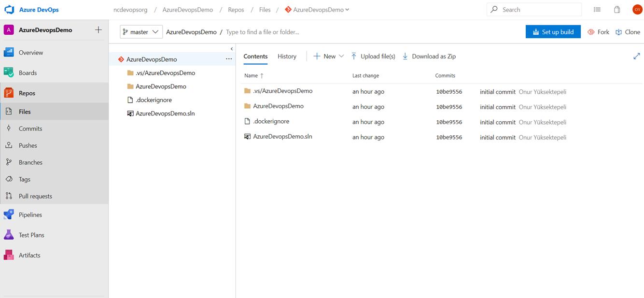The image size is (644, 298).
Task: Open the Repos section icon
Action: (9, 93)
